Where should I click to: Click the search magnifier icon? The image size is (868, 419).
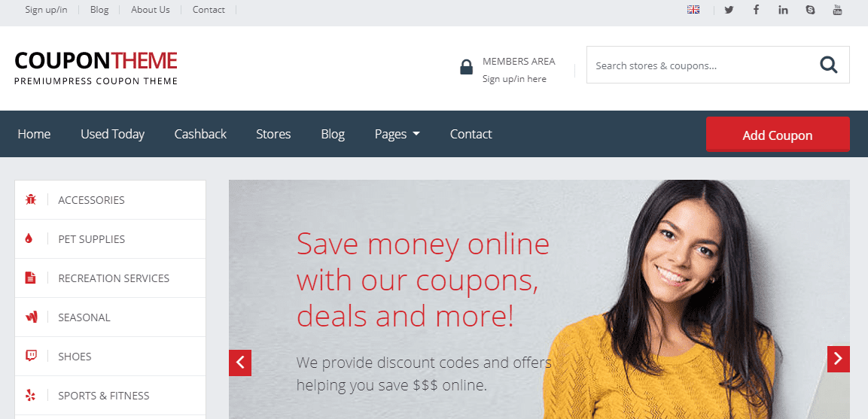(x=829, y=65)
